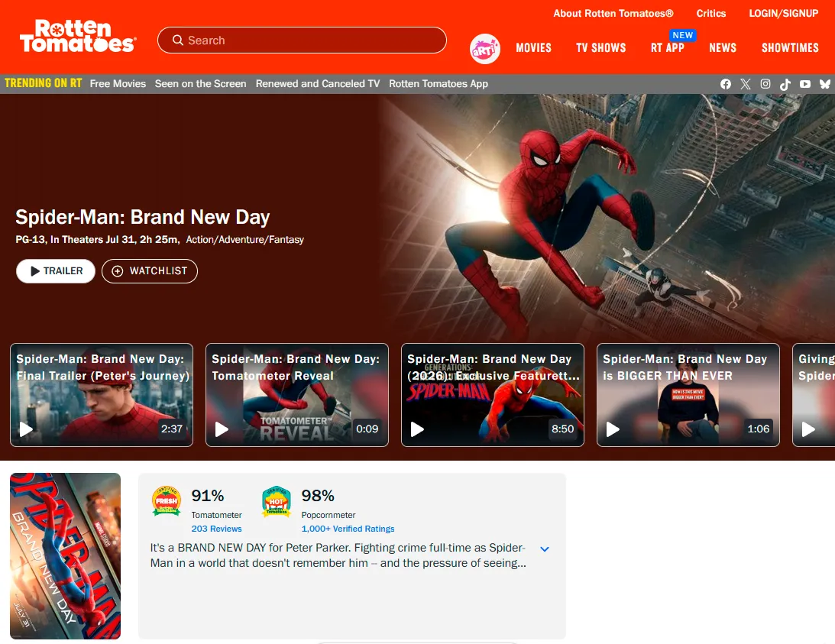Click the Spider-Man: Brand New Day title heading
The image size is (835, 644).
(143, 217)
